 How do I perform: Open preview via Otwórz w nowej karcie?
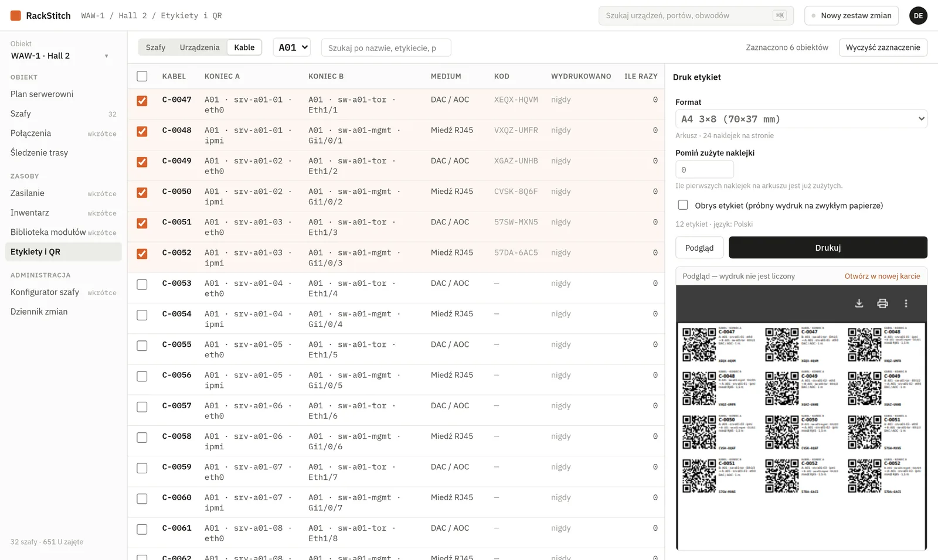coord(882,276)
